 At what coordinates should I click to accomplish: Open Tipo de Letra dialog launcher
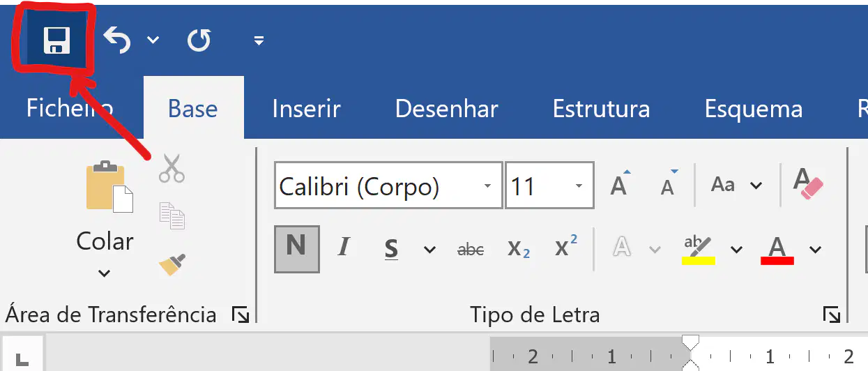click(x=831, y=315)
